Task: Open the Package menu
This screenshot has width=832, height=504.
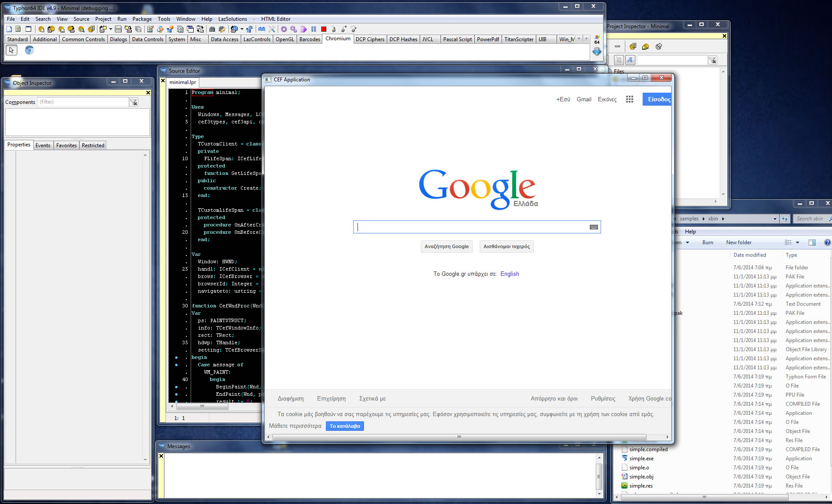Action: coord(142,19)
